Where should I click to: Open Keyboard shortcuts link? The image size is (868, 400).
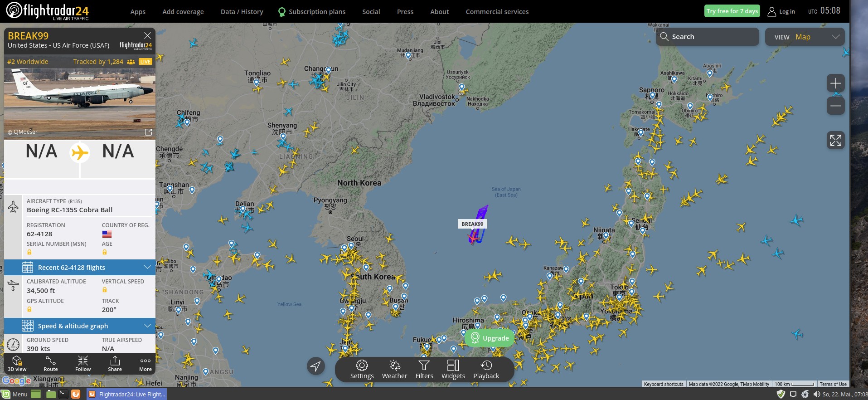[x=664, y=384]
